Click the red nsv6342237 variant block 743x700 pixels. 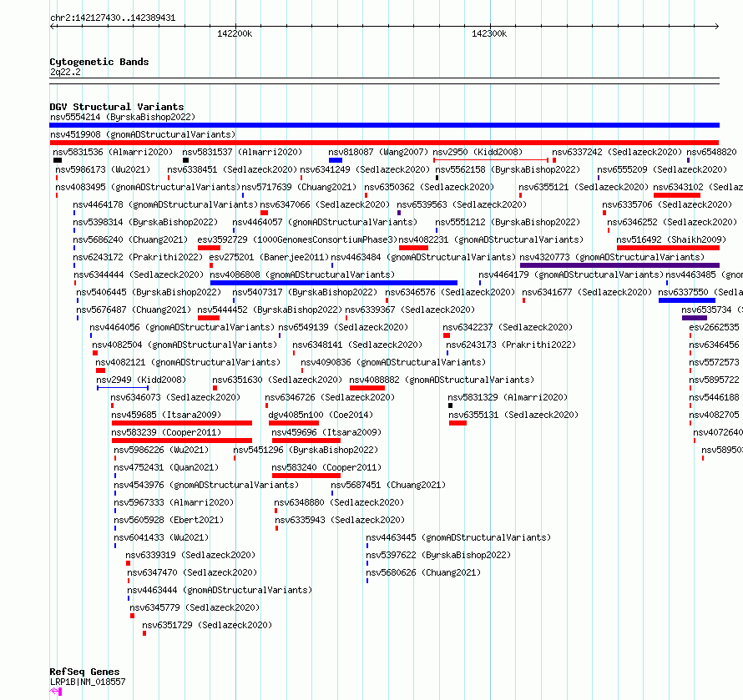(x=447, y=335)
